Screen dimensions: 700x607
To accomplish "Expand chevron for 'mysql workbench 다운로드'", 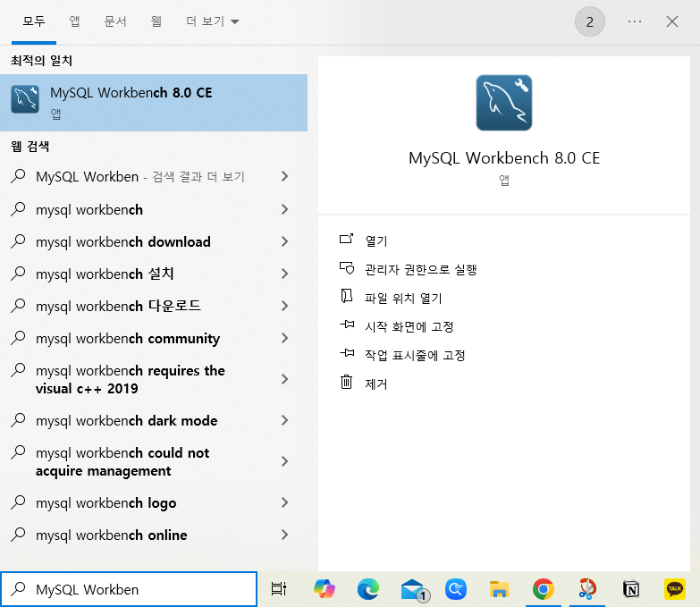I will (x=285, y=306).
